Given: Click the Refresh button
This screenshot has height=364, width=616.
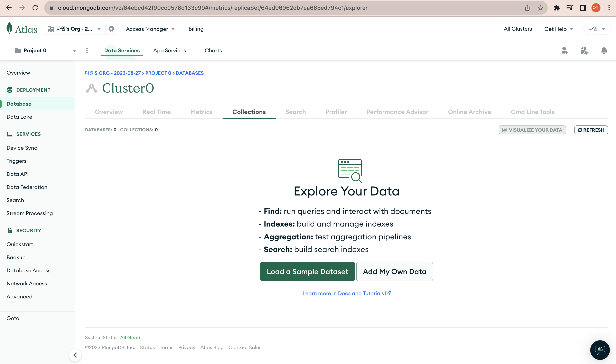Looking at the screenshot, I should click(x=591, y=130).
